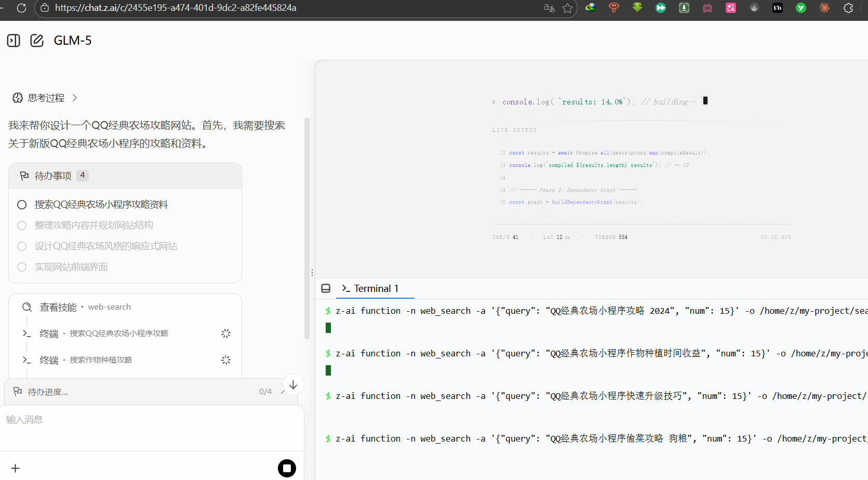Open browser extensions puzzle icon

tap(848, 8)
